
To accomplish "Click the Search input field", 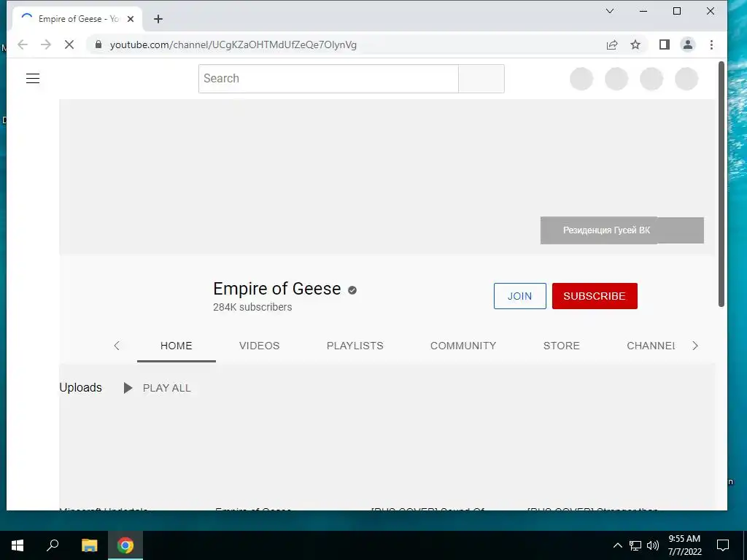I will point(328,79).
